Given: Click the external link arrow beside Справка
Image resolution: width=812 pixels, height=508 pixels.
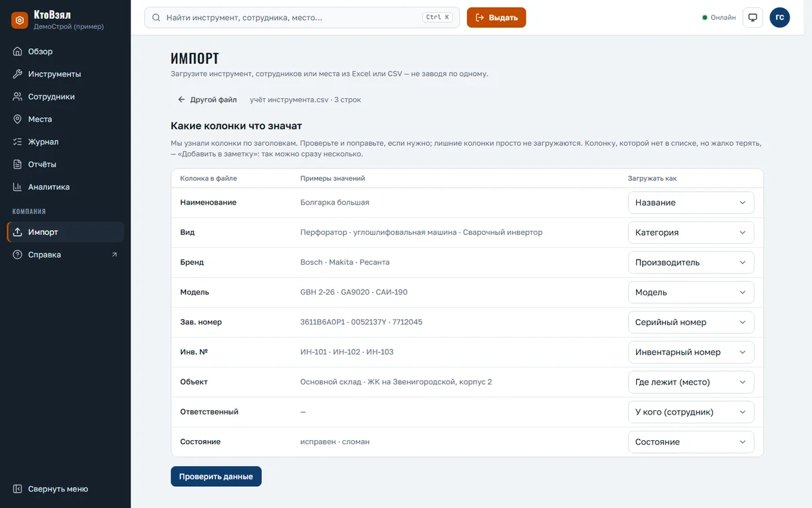Looking at the screenshot, I should pos(114,255).
